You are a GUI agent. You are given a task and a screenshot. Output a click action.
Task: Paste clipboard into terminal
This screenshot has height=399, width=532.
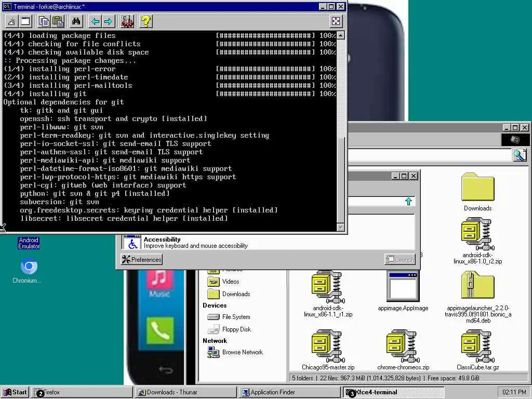[58, 22]
